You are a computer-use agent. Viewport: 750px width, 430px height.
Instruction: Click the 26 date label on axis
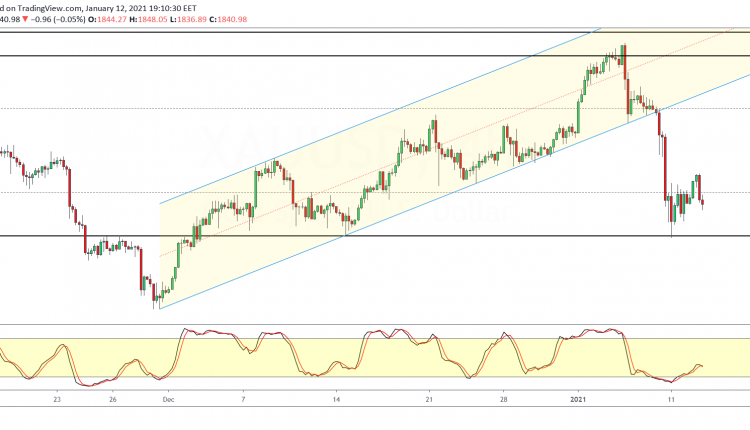[x=112, y=399]
